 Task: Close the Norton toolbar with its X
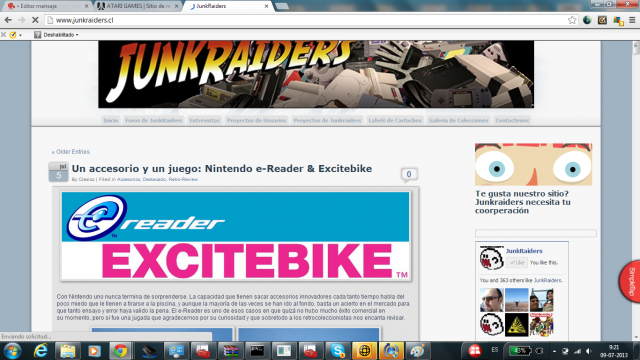click(3, 35)
